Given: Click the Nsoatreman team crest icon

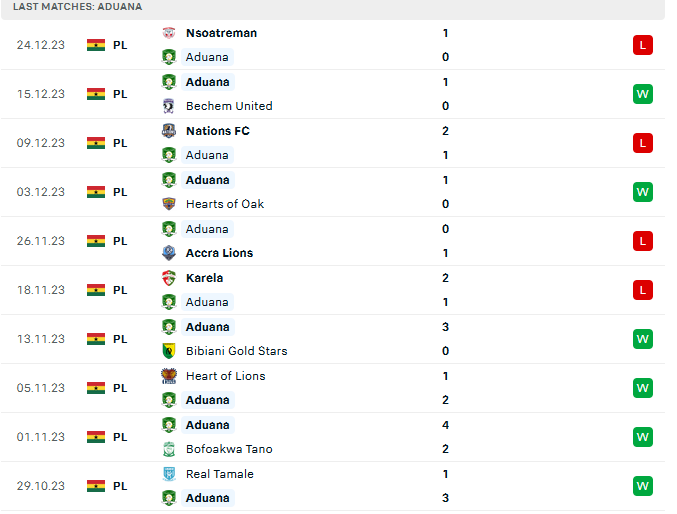Looking at the screenshot, I should pos(169,33).
